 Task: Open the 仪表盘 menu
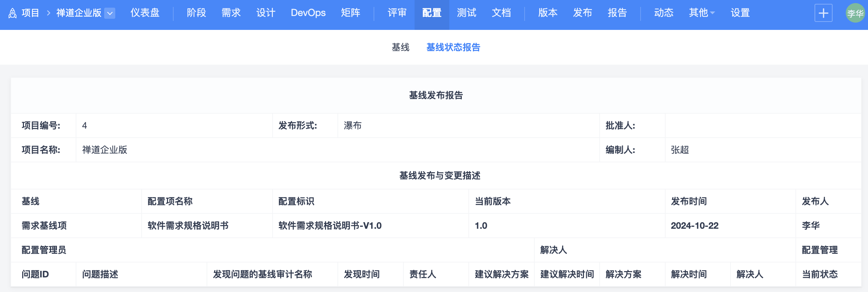pos(145,13)
